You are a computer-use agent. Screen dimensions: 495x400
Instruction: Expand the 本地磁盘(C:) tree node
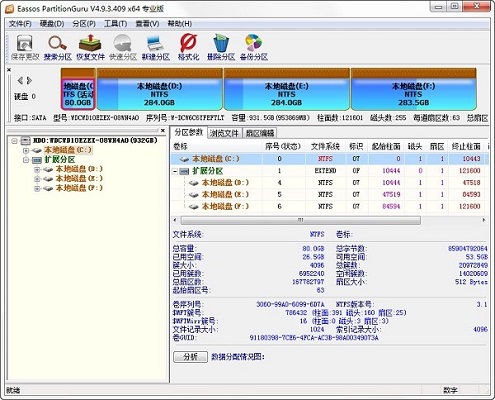(x=26, y=151)
